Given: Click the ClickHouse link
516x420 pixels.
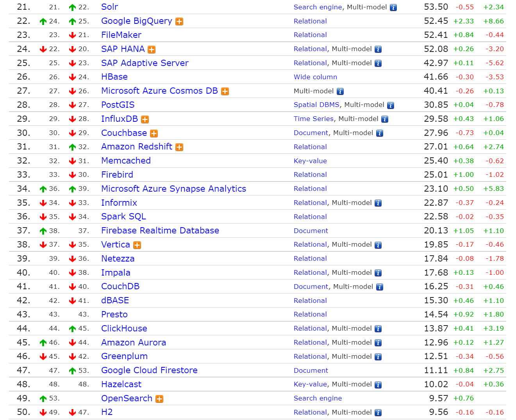Looking at the screenshot, I should click(124, 329).
